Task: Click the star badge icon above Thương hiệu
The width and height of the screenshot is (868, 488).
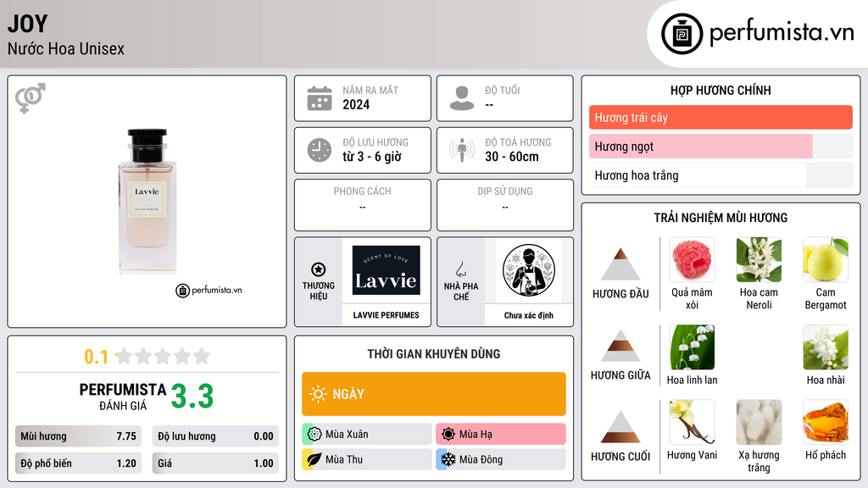Action: point(319,269)
